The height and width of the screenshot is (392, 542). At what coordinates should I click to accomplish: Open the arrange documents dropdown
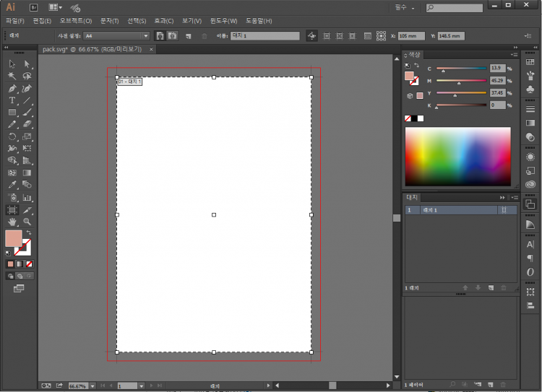tap(55, 7)
